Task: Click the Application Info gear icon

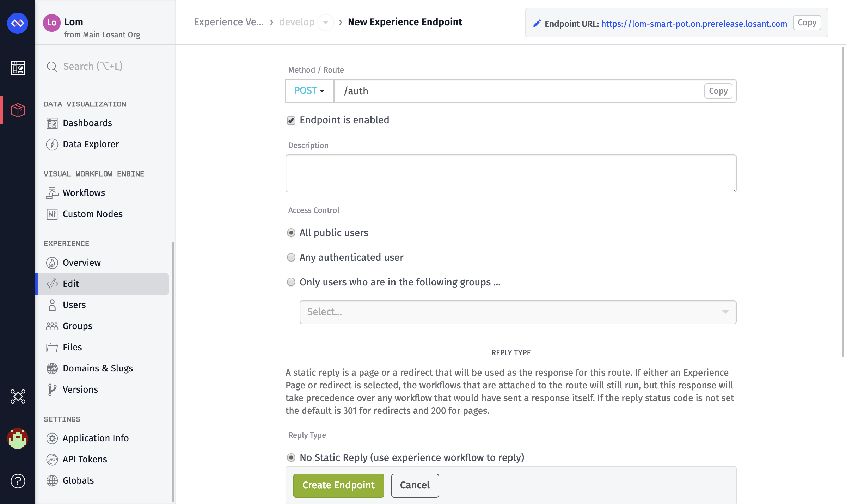Action: pyautogui.click(x=52, y=438)
